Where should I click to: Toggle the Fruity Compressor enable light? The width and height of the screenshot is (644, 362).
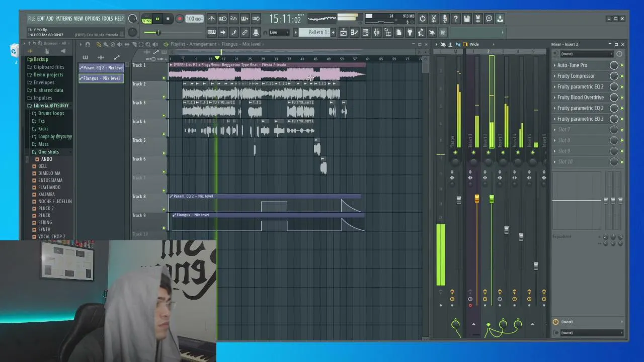click(622, 76)
